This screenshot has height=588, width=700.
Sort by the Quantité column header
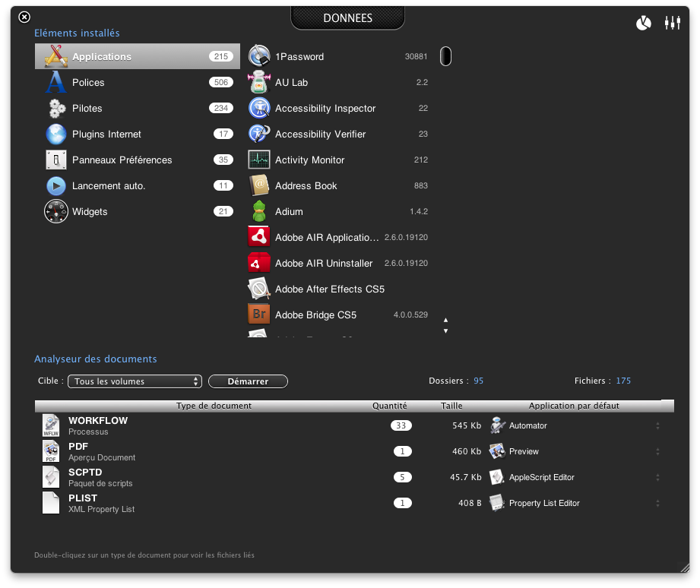pyautogui.click(x=390, y=406)
